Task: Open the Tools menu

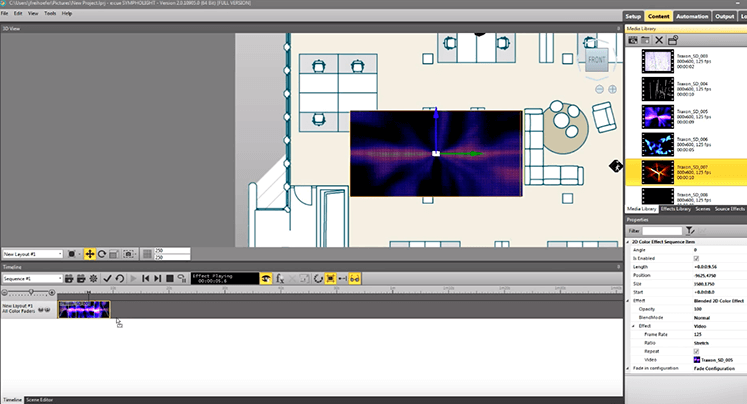Action: [50, 13]
